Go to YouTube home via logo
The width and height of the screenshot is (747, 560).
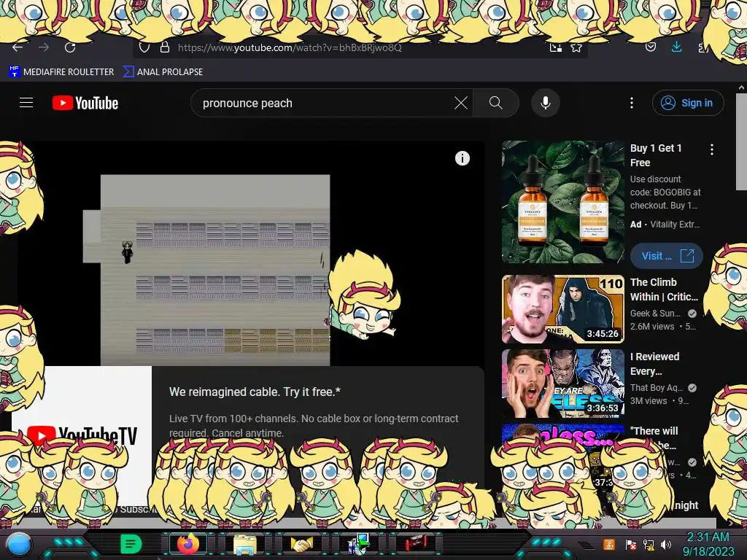click(x=85, y=103)
